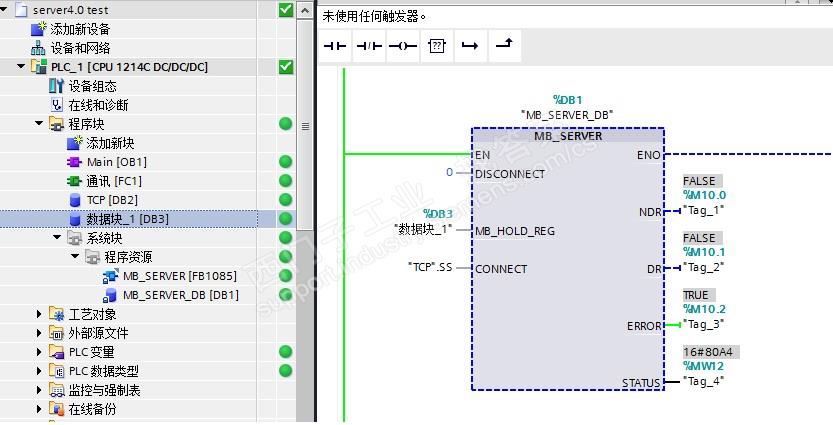Open the 通讯 [FC1] function
The height and width of the screenshot is (425, 833).
pos(114,181)
